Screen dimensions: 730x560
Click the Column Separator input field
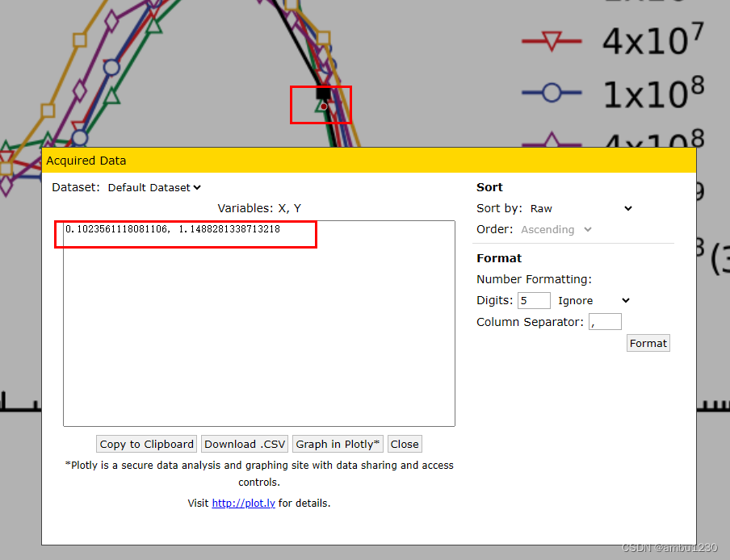coord(605,321)
